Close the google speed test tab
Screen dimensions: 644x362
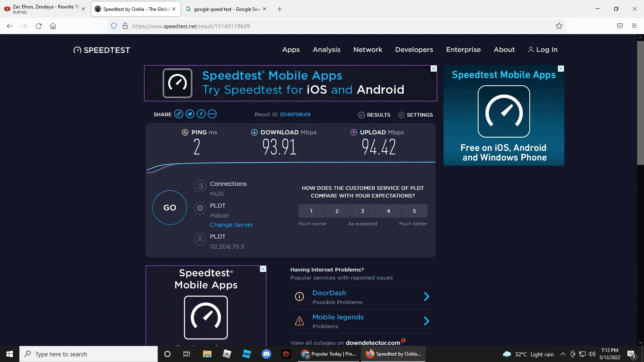[264, 9]
